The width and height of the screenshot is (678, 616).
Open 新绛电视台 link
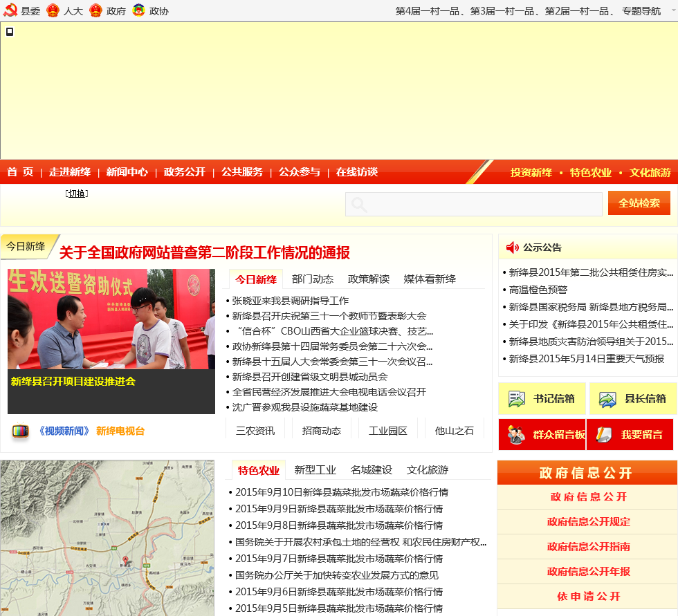click(120, 431)
